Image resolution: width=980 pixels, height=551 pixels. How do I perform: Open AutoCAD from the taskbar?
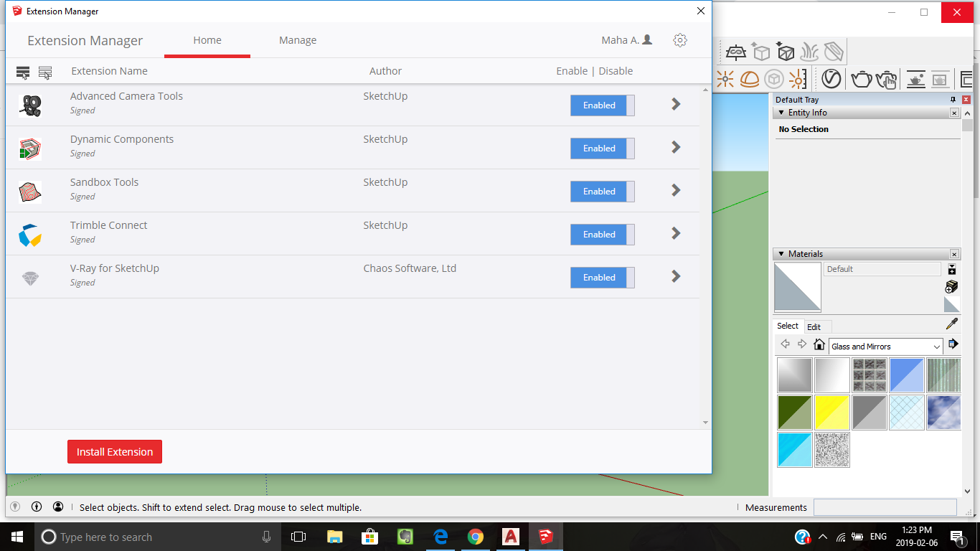(x=510, y=537)
